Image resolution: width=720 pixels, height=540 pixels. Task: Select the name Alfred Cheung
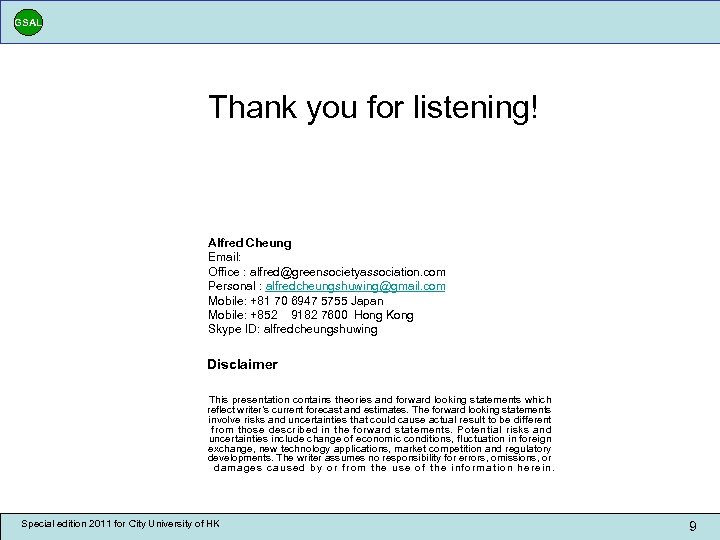(x=249, y=242)
